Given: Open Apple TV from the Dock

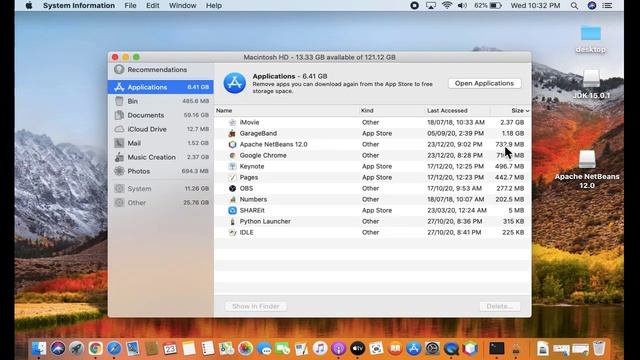Looking at the screenshot, I should 358,349.
